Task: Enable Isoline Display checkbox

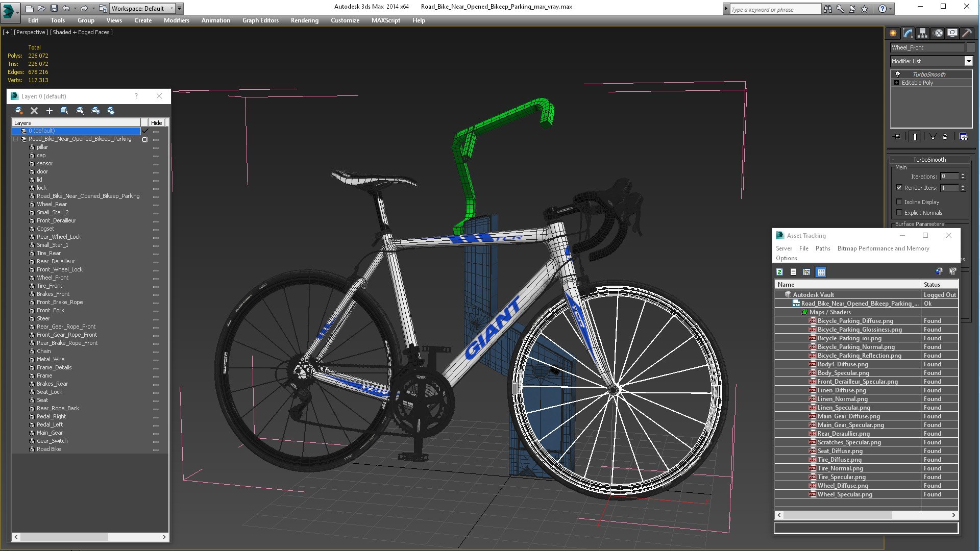Action: click(x=899, y=202)
